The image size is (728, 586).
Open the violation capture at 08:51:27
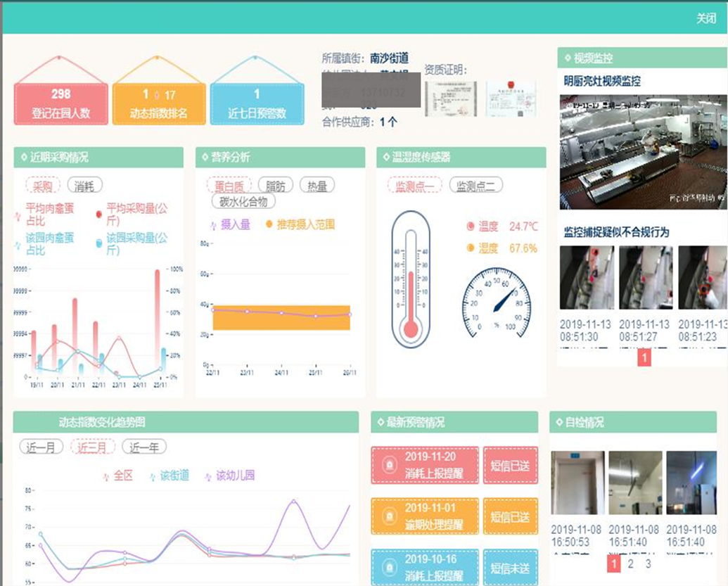click(646, 278)
